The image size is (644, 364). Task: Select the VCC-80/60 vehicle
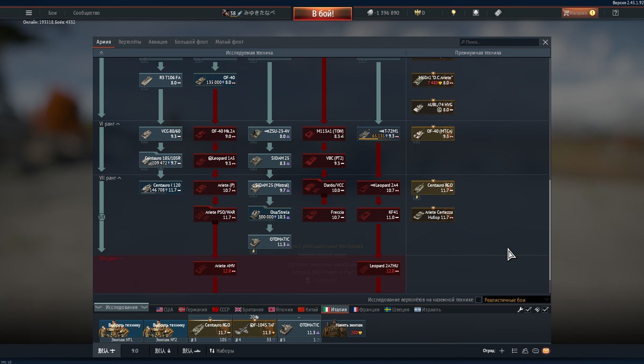click(161, 134)
